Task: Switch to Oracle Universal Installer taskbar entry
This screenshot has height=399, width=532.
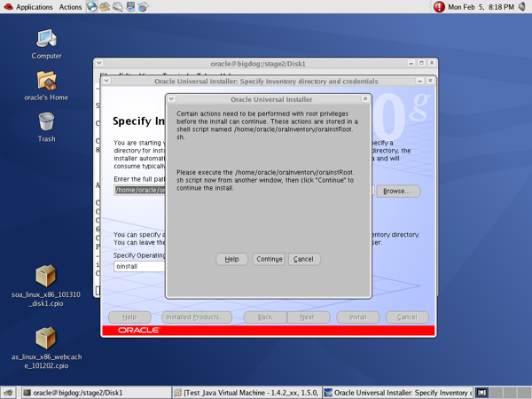Action: (397, 393)
